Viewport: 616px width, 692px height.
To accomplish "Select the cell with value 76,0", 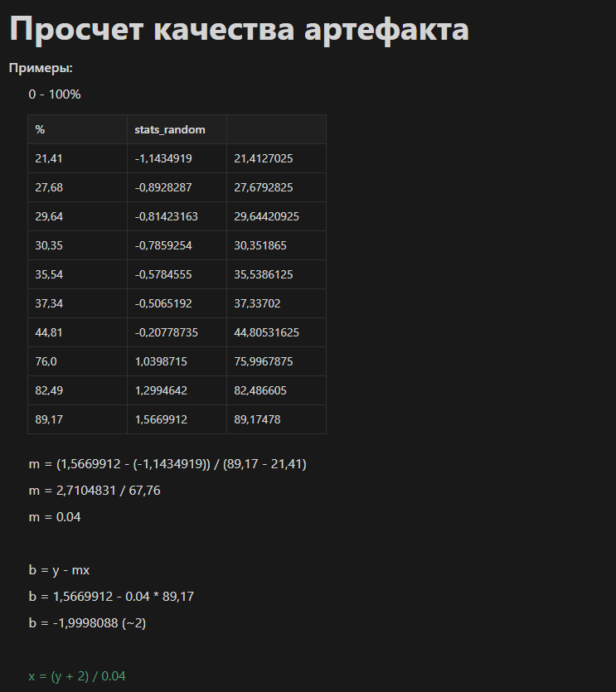I will pos(77,361).
